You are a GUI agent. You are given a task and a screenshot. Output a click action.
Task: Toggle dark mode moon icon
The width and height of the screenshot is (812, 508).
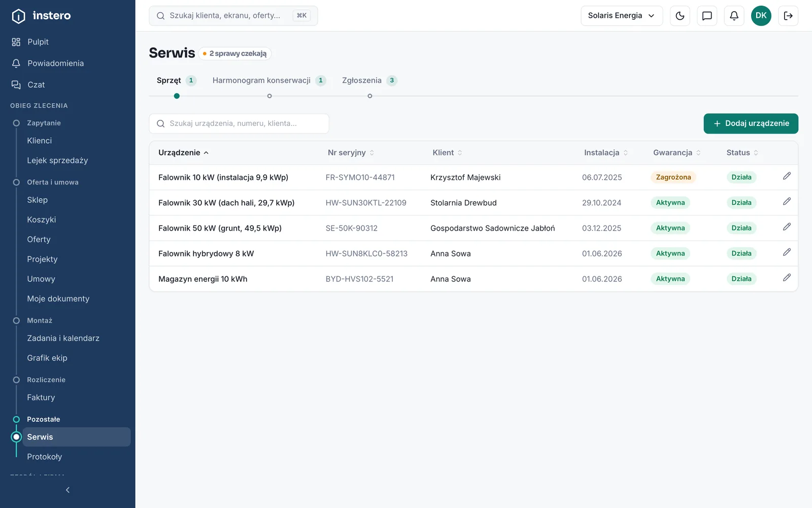pos(680,16)
